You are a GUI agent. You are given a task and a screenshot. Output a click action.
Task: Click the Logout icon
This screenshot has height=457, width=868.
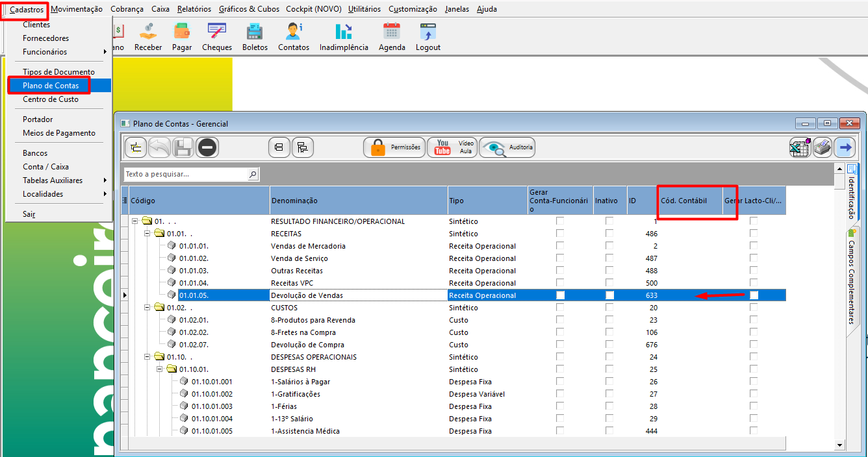coord(428,37)
